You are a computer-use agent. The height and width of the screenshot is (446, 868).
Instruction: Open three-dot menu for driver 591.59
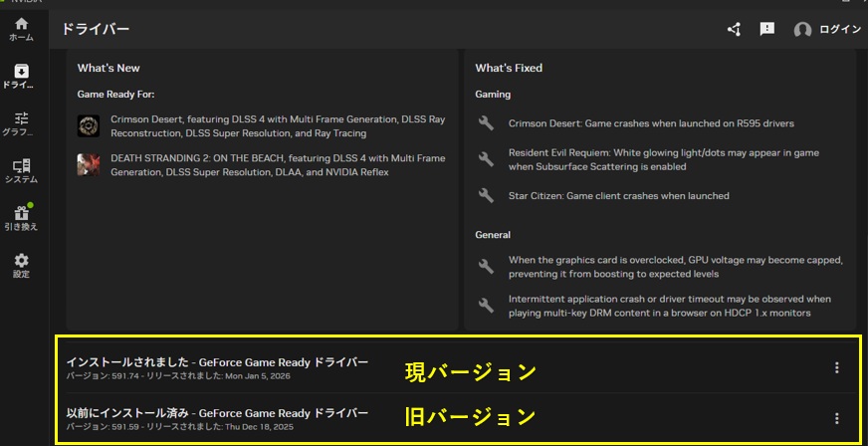836,418
